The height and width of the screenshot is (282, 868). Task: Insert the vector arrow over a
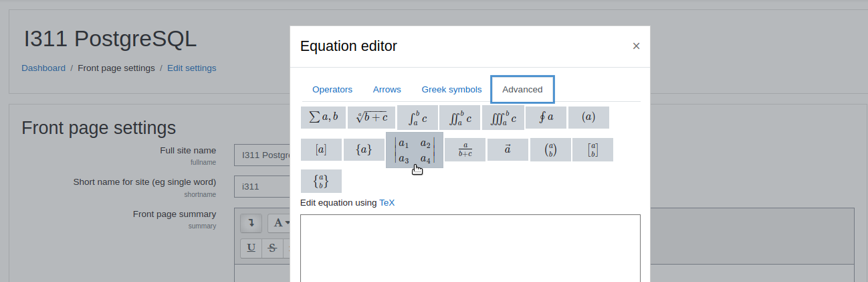click(508, 150)
